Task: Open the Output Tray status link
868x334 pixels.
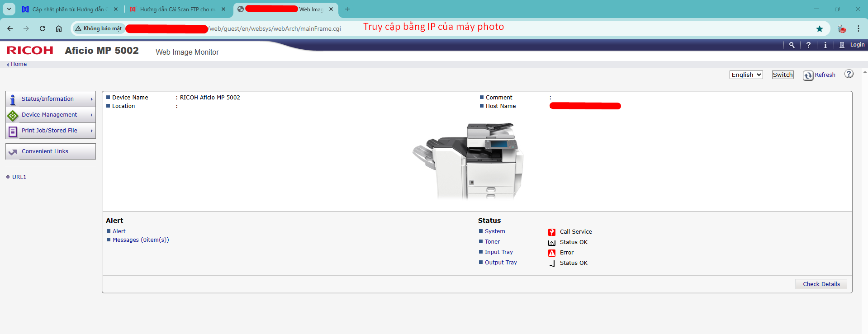Action: (501, 263)
